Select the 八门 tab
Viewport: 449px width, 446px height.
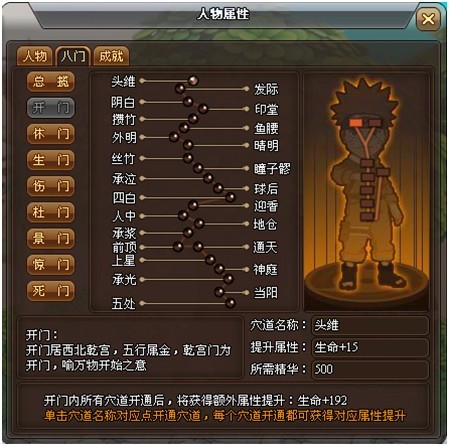tap(73, 56)
